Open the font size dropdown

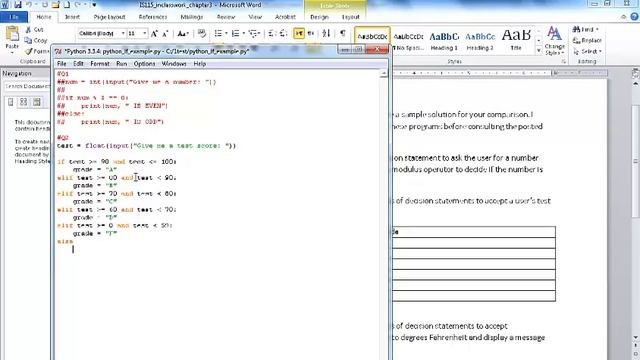click(x=144, y=33)
